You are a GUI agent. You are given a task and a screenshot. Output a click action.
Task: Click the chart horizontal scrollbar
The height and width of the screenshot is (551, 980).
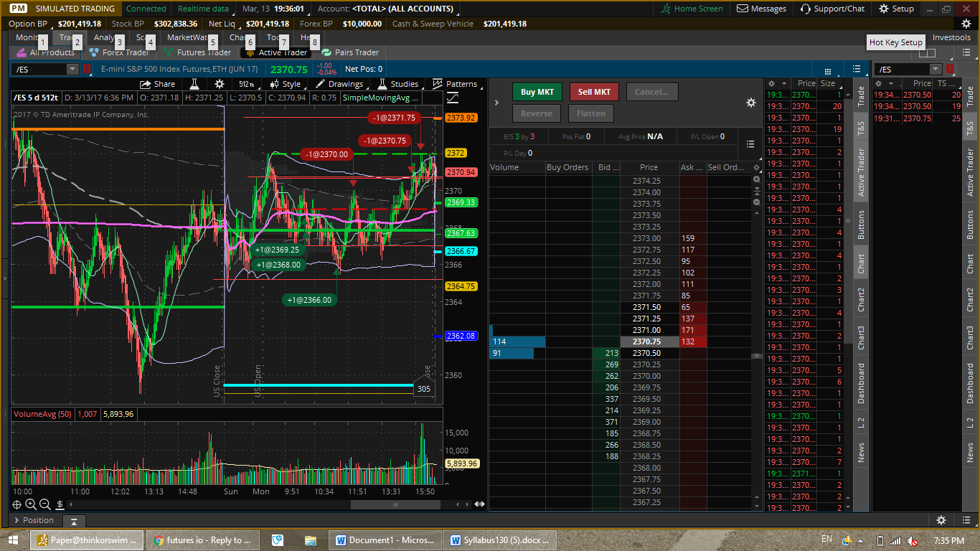tap(395, 504)
